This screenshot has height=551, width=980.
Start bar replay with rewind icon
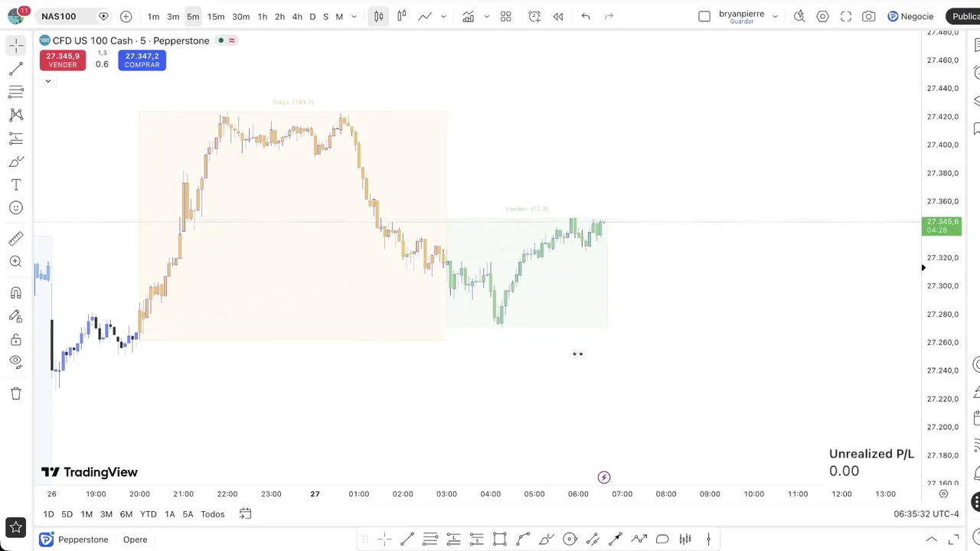[x=558, y=16]
